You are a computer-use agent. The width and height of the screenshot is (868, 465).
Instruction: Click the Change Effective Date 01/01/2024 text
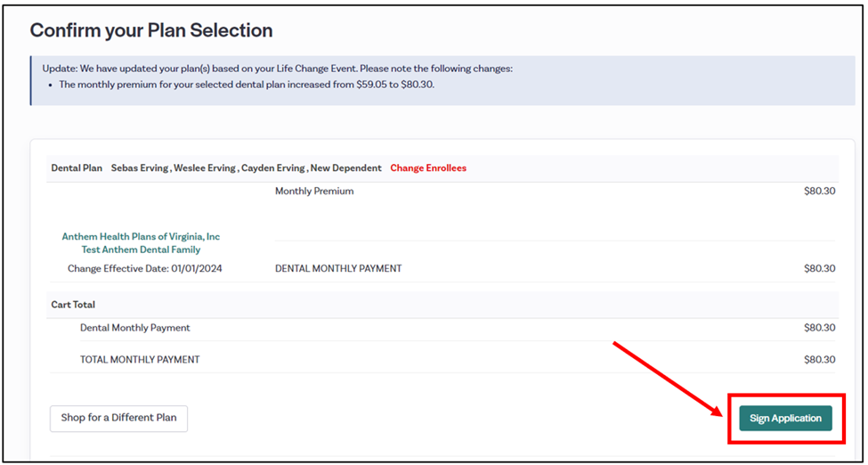tap(144, 268)
